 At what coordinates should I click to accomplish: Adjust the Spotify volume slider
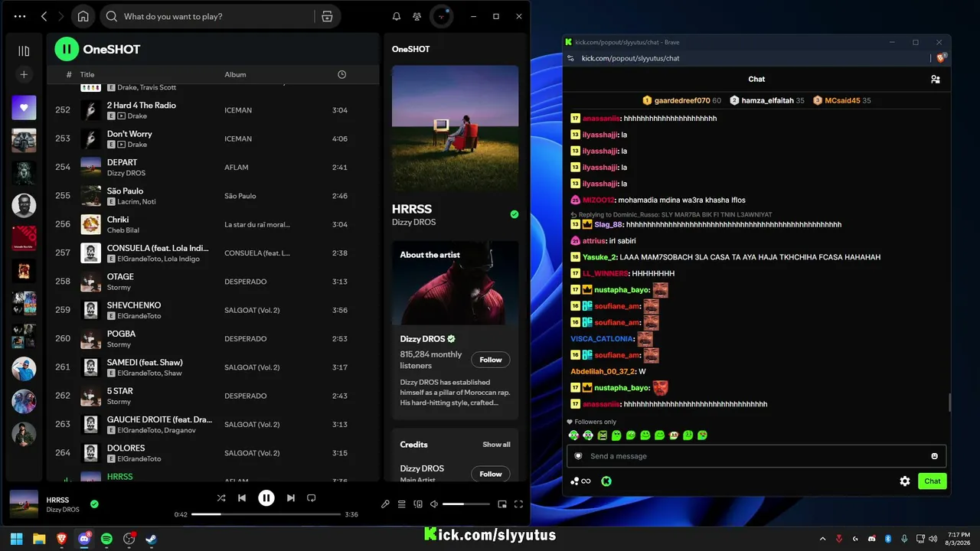(x=466, y=504)
